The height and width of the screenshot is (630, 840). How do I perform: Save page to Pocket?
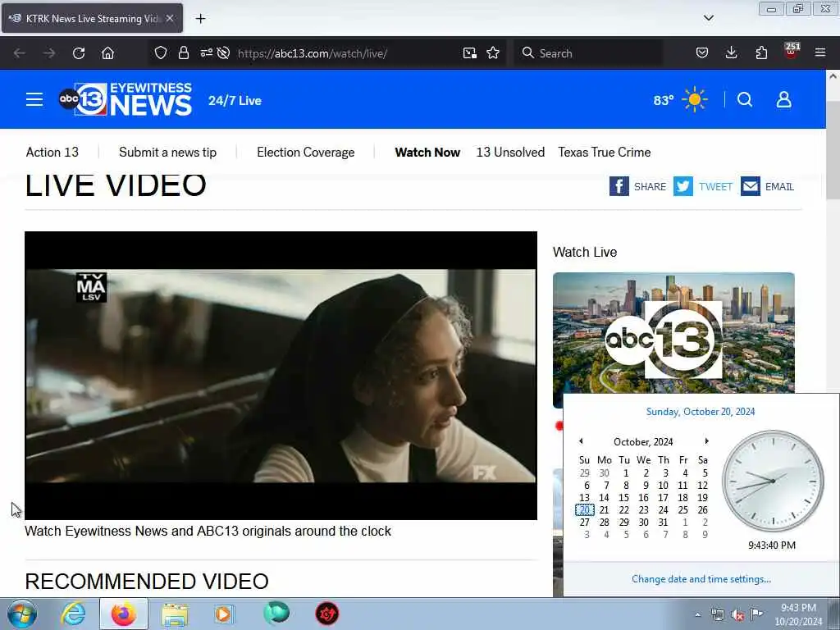702,53
